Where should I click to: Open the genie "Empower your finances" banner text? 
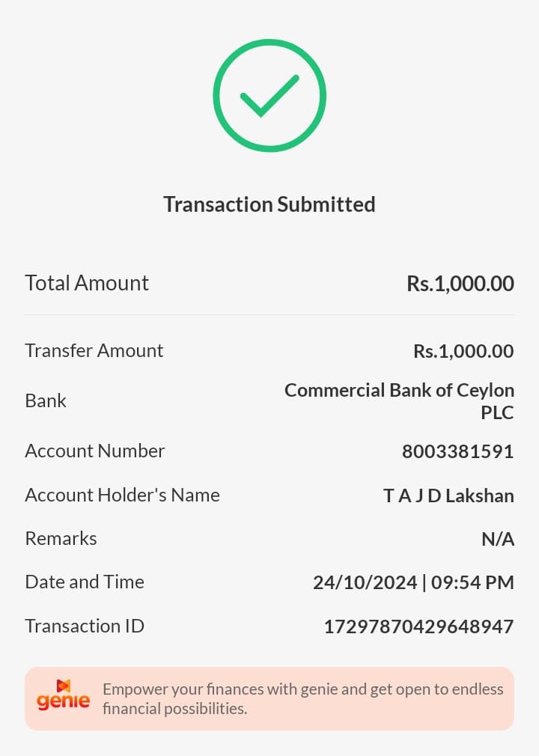pos(302,698)
